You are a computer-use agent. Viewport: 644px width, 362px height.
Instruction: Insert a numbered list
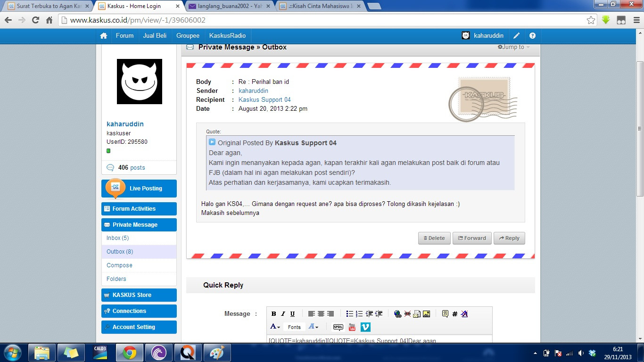[359, 314]
